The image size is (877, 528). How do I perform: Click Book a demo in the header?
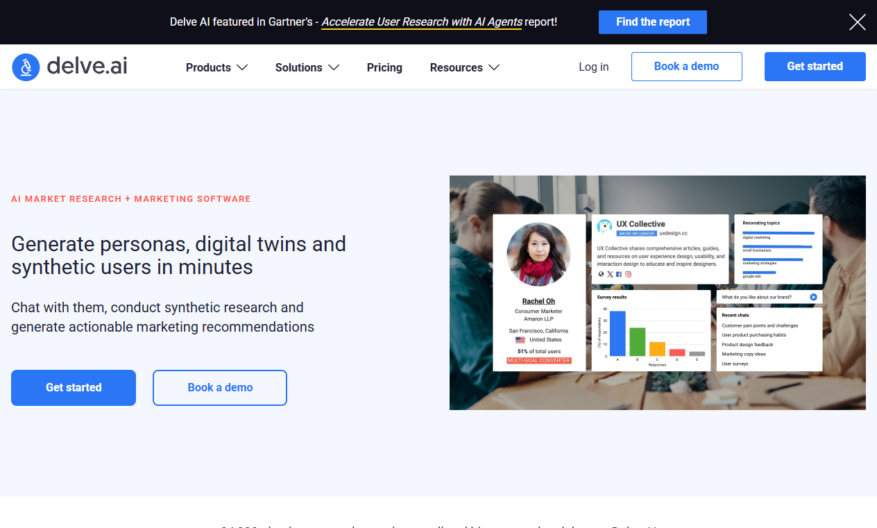pos(686,66)
